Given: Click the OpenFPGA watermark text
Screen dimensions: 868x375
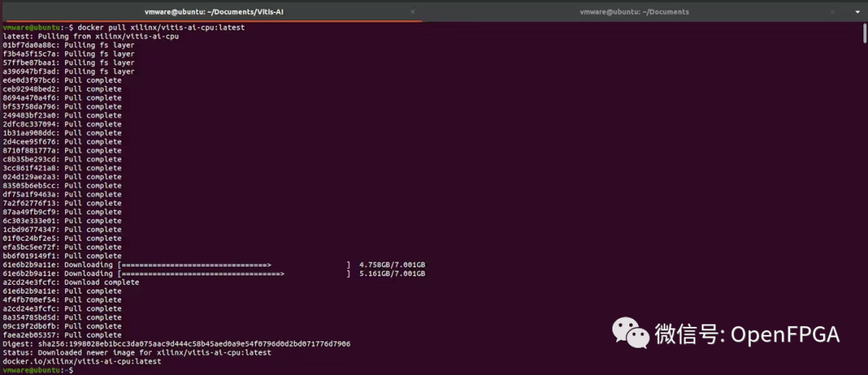Looking at the screenshot, I should (747, 332).
